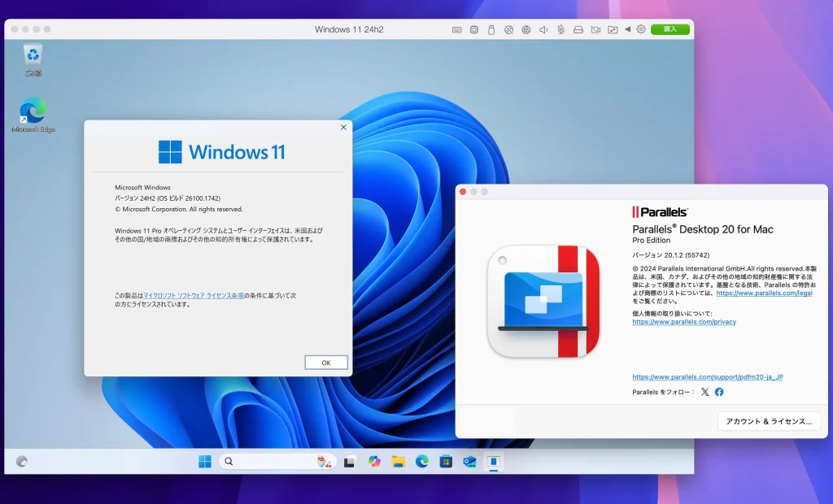Click OK in the Windows 11 about dialog

point(325,362)
